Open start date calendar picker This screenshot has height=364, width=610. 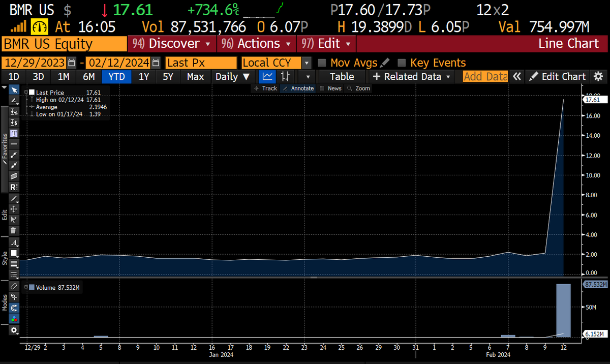click(72, 63)
